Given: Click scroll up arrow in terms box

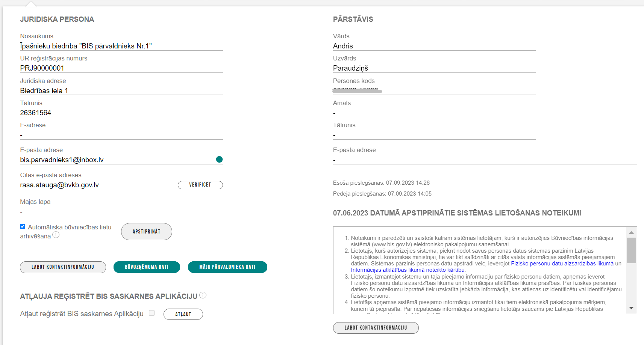Looking at the screenshot, I should [x=632, y=232].
